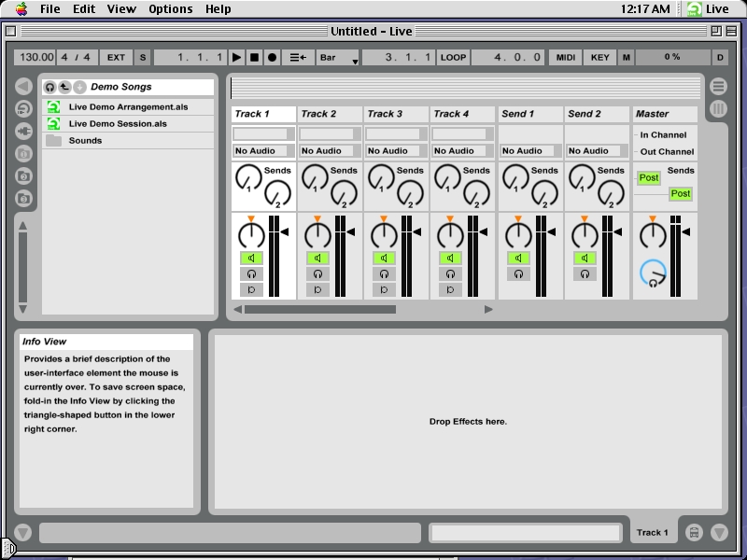Toggle the browser preview headphone icon
747x560 pixels.
click(49, 87)
